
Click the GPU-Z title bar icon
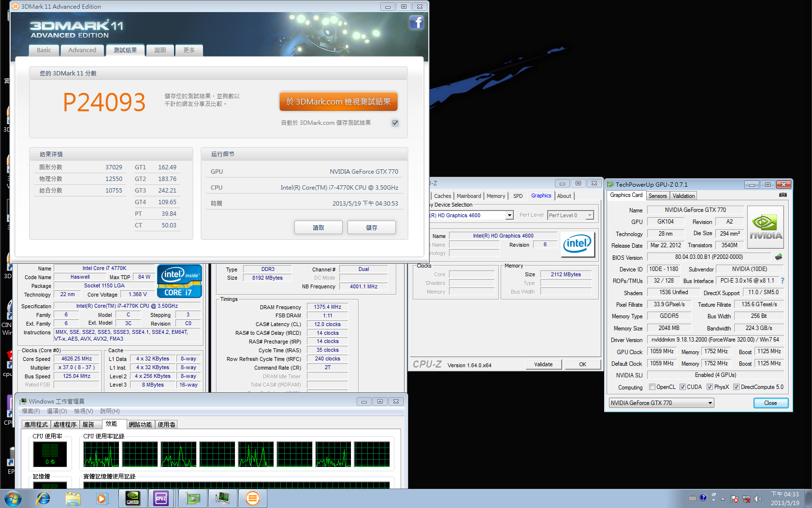(610, 184)
